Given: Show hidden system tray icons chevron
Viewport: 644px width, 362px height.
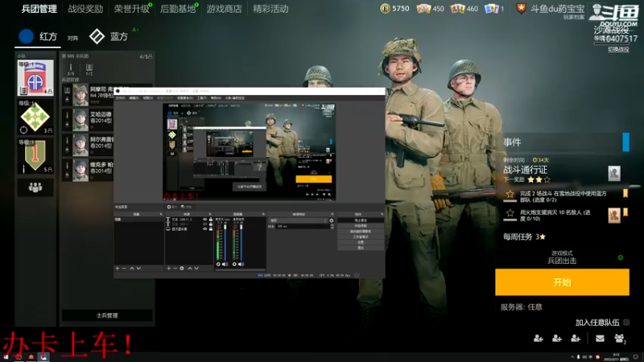Looking at the screenshot, I should (572, 357).
